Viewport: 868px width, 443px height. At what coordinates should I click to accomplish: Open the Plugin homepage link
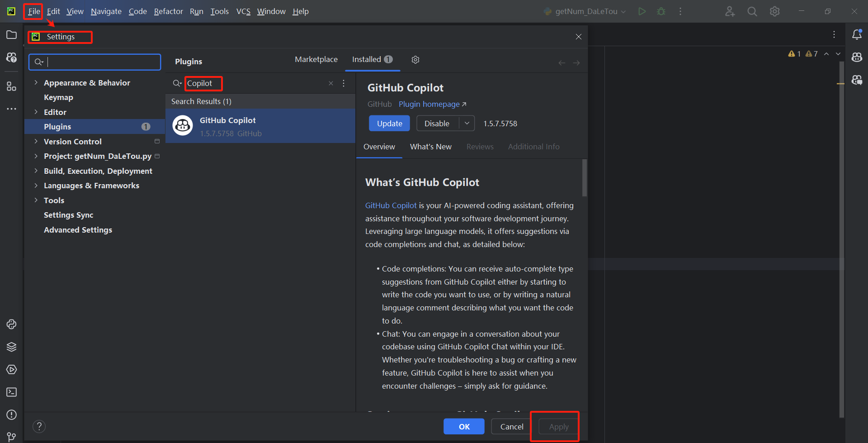[432, 104]
